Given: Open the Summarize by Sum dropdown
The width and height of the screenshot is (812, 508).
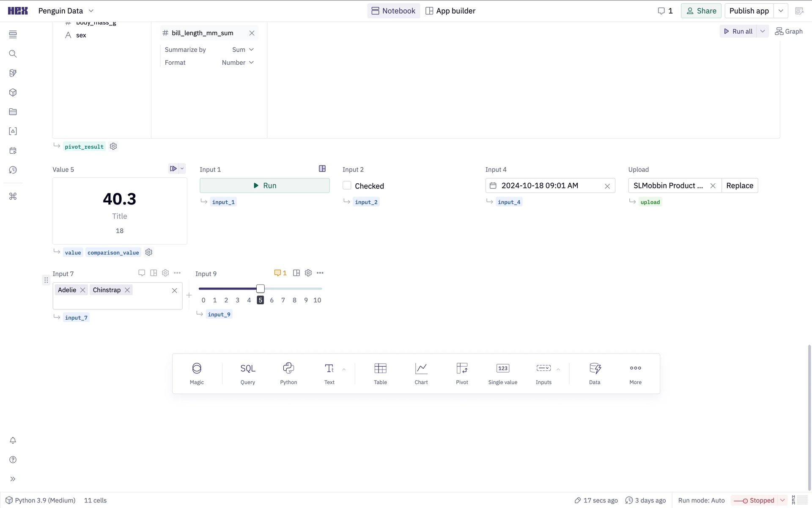Looking at the screenshot, I should tap(243, 50).
